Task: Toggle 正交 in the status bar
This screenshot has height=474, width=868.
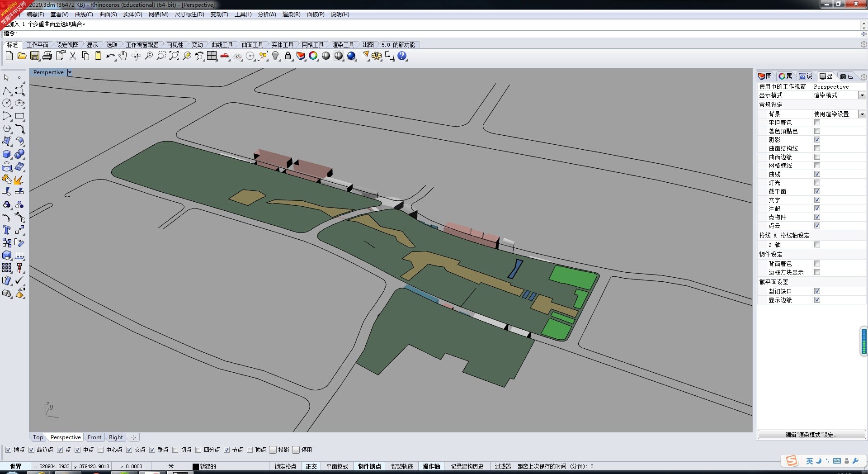Action: pos(311,466)
